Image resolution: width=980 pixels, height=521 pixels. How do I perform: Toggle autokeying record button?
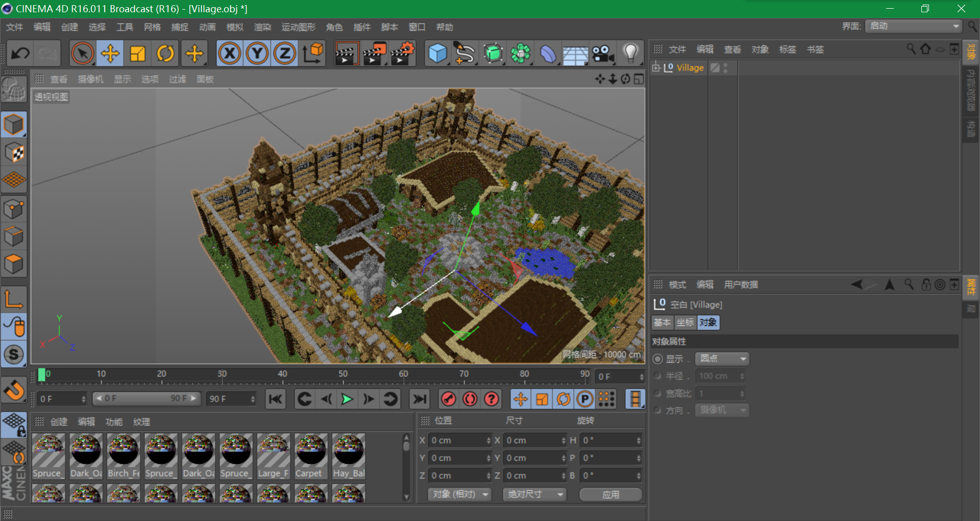coord(470,399)
